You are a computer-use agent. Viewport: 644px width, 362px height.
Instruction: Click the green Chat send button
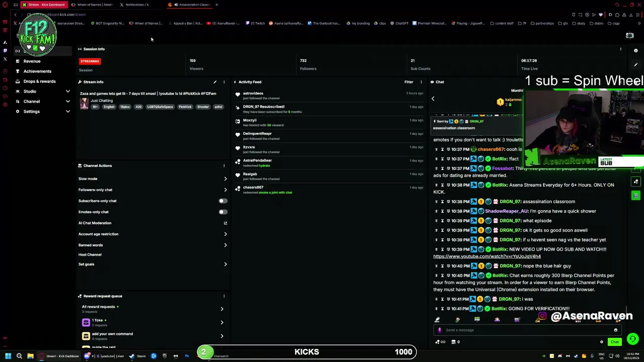[x=614, y=342]
